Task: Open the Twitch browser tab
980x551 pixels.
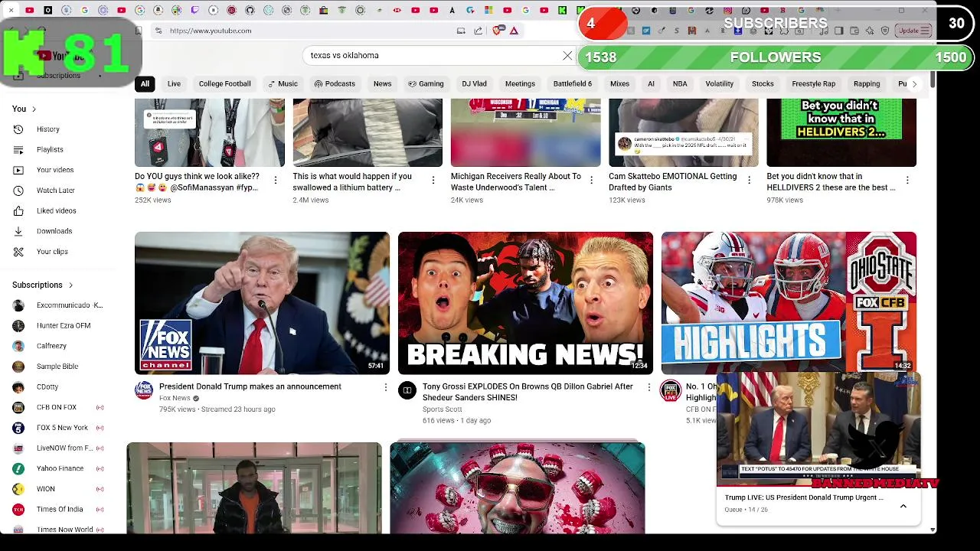Action: click(194, 10)
